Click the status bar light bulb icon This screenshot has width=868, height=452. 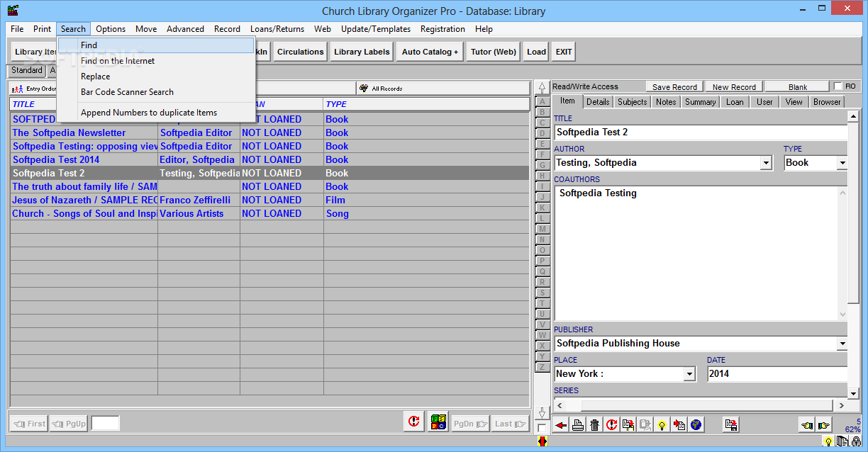[828, 441]
